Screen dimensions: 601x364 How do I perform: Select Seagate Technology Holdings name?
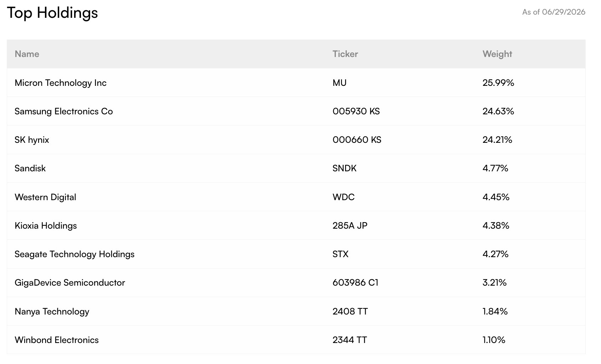pos(75,254)
